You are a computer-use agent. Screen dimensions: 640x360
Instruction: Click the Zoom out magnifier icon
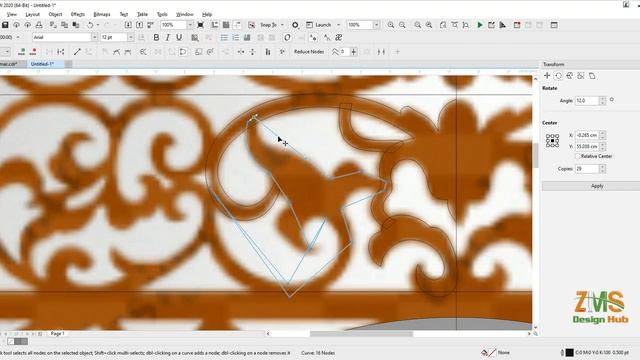click(x=402, y=25)
